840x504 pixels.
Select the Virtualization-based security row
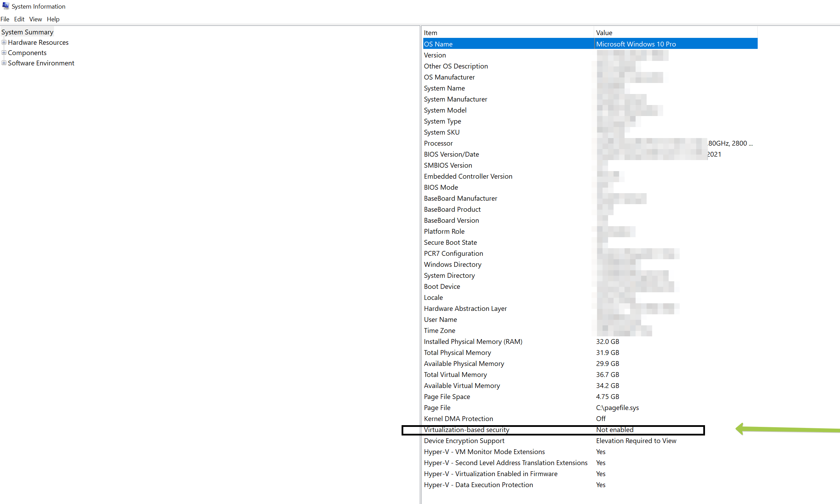(x=466, y=430)
